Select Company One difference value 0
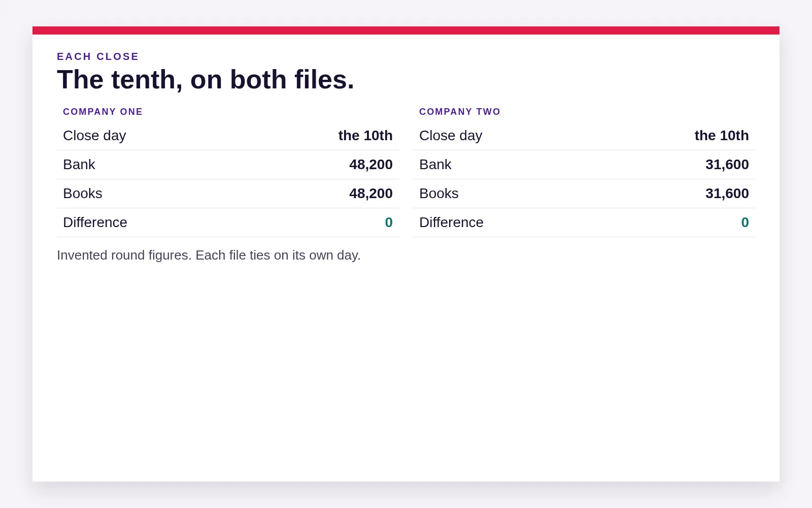Image resolution: width=812 pixels, height=508 pixels. coord(389,223)
